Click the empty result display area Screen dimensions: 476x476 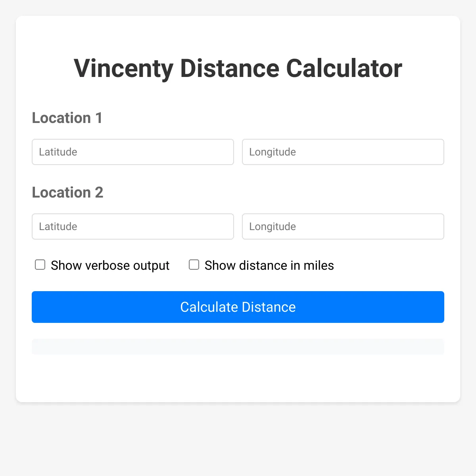click(x=238, y=346)
